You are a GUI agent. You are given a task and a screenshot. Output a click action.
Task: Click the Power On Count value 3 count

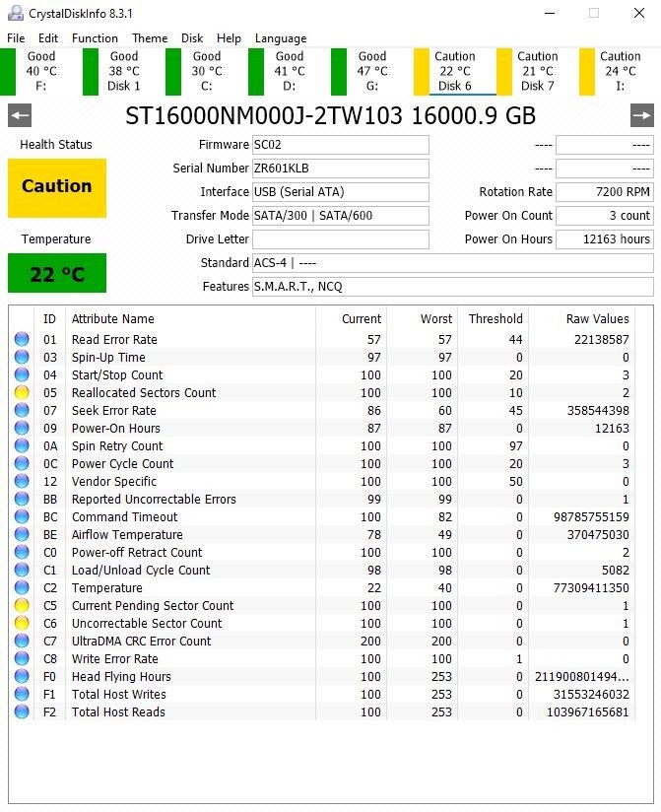point(605,216)
